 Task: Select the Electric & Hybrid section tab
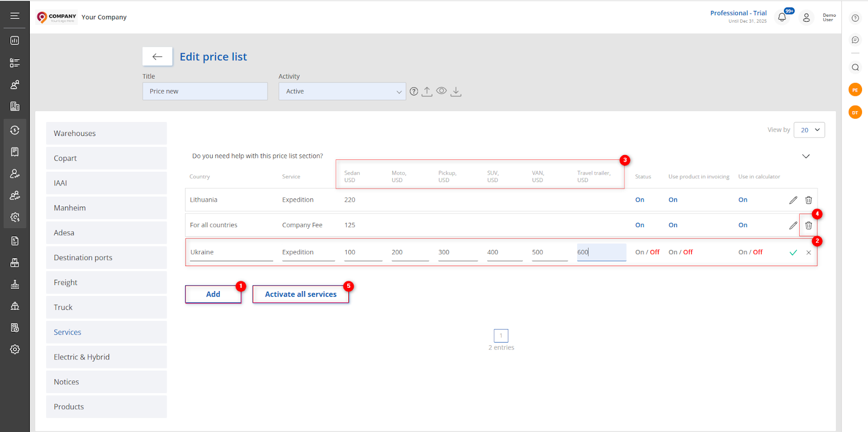(106, 357)
